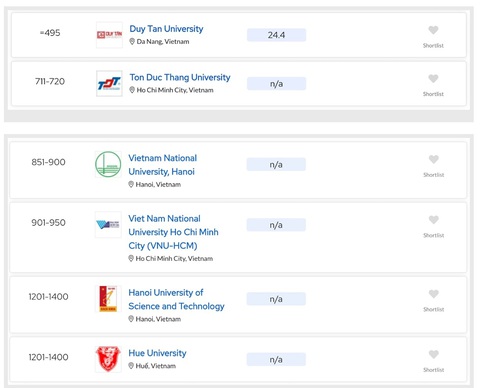Image resolution: width=480 pixels, height=388 pixels.
Task: Click Hanoi University of Science and Technology logo
Action: (x=108, y=299)
